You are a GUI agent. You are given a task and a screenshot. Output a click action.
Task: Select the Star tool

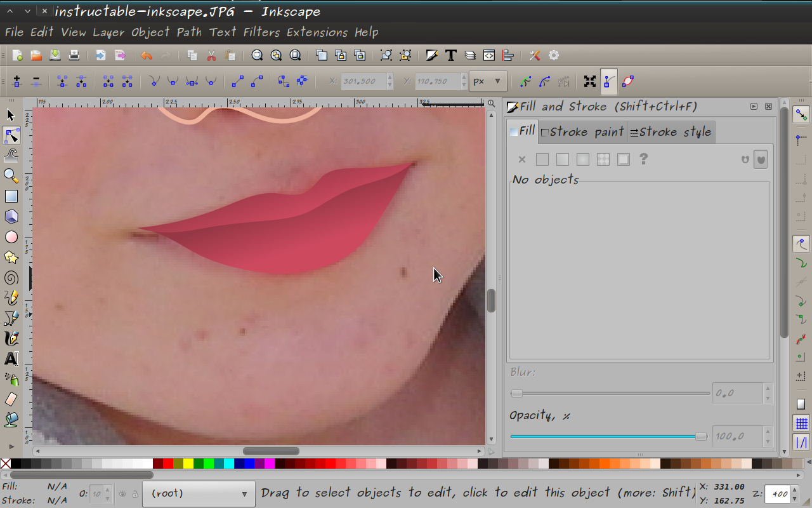pyautogui.click(x=11, y=257)
